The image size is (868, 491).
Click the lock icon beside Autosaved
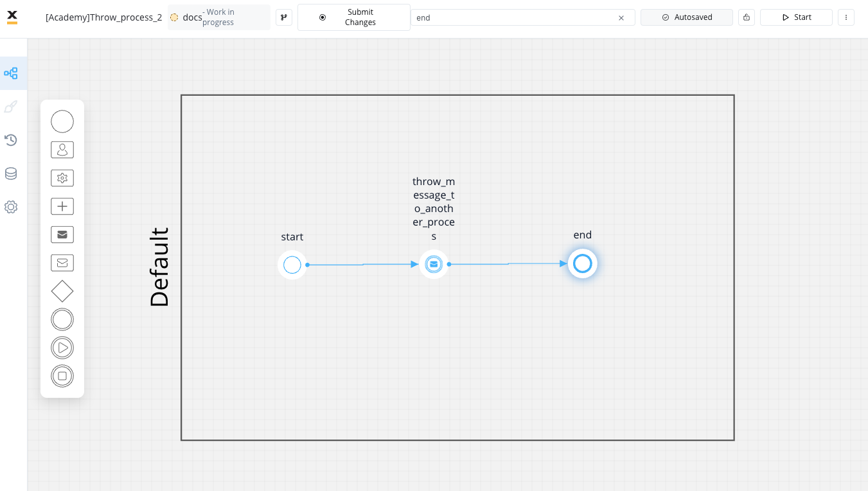746,17
